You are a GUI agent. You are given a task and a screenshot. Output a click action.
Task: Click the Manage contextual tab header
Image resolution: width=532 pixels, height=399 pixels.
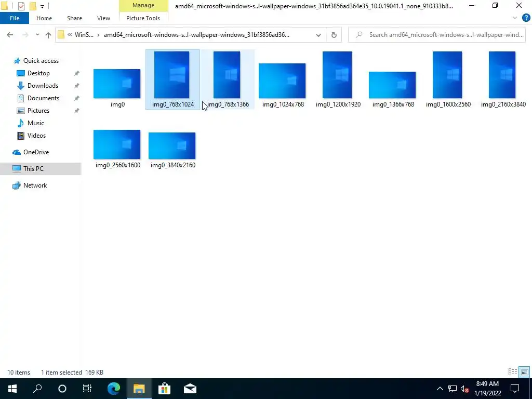point(143,5)
